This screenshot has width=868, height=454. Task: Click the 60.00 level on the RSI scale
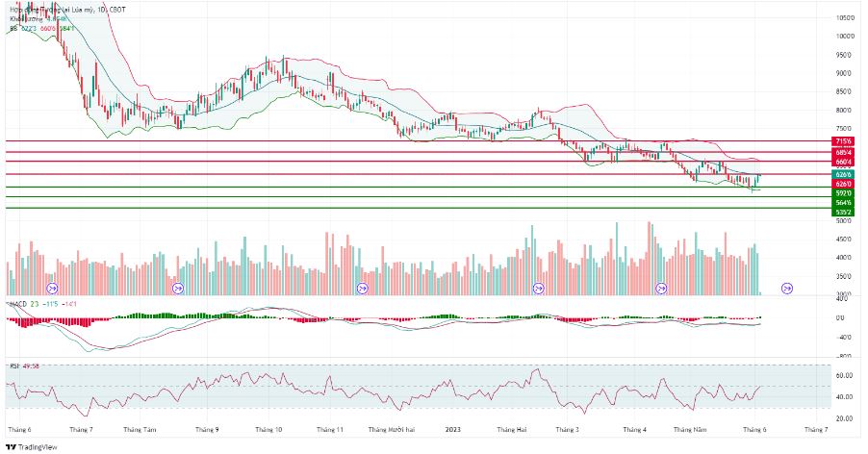[x=844, y=376]
